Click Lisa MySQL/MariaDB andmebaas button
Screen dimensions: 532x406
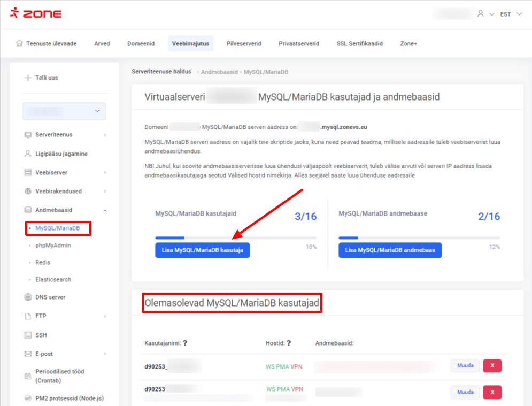coord(390,250)
